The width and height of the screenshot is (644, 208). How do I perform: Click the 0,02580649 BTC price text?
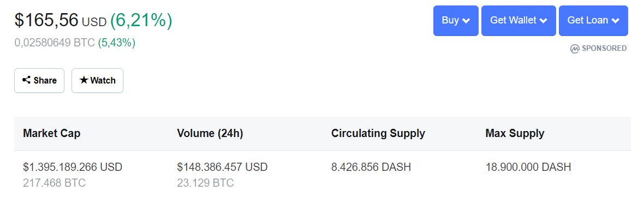(x=55, y=43)
